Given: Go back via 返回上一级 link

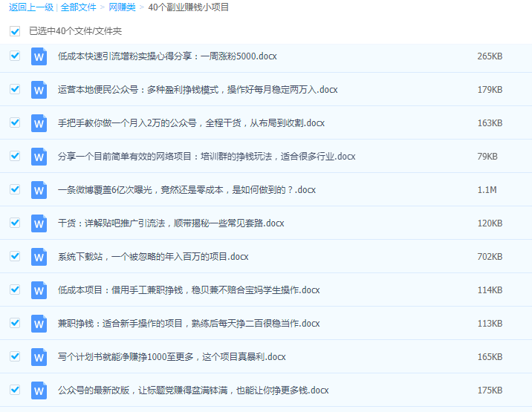Looking at the screenshot, I should coord(31,7).
